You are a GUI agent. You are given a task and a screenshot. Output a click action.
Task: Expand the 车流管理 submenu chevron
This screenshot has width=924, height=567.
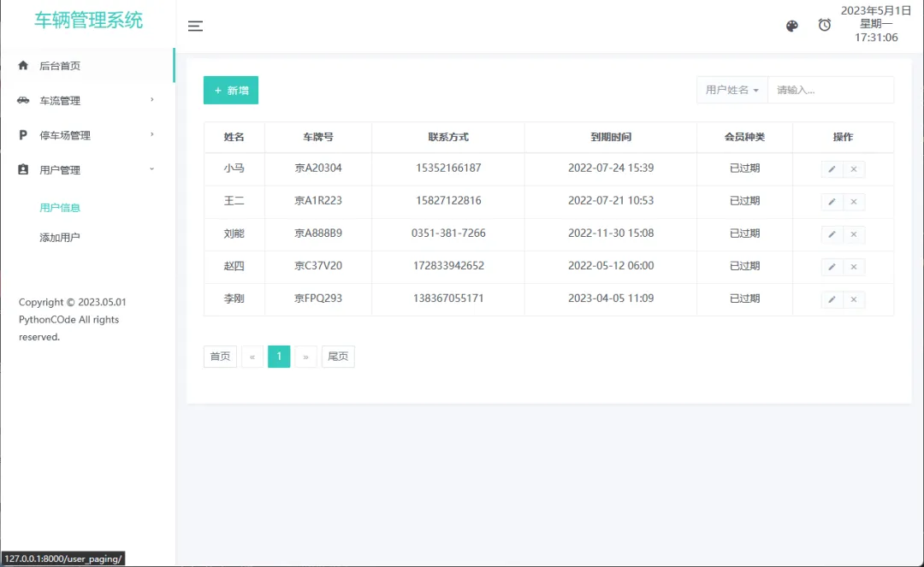[x=152, y=99]
